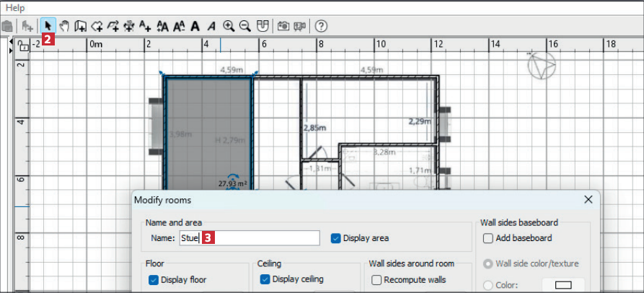Open the Help menu

click(x=15, y=7)
